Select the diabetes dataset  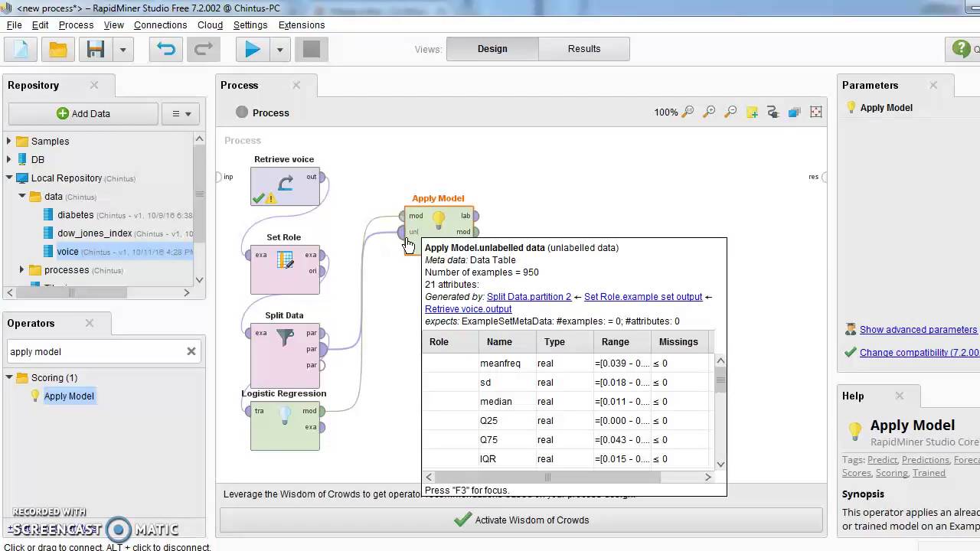(x=76, y=215)
